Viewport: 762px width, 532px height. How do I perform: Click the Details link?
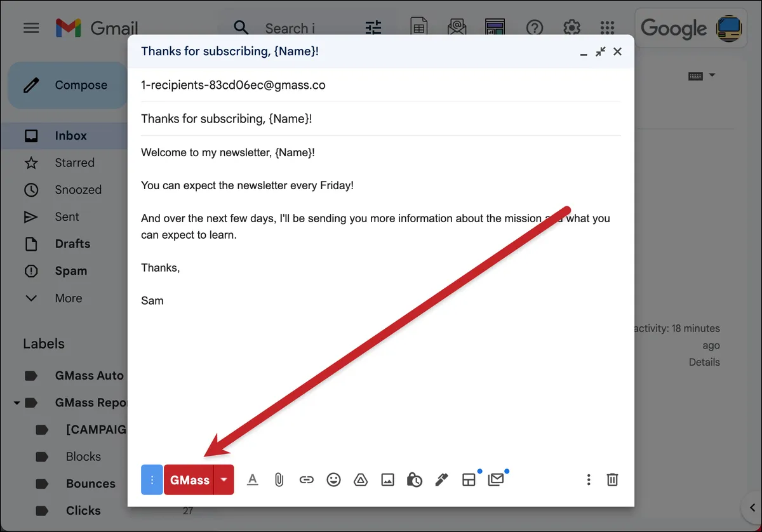tap(704, 362)
